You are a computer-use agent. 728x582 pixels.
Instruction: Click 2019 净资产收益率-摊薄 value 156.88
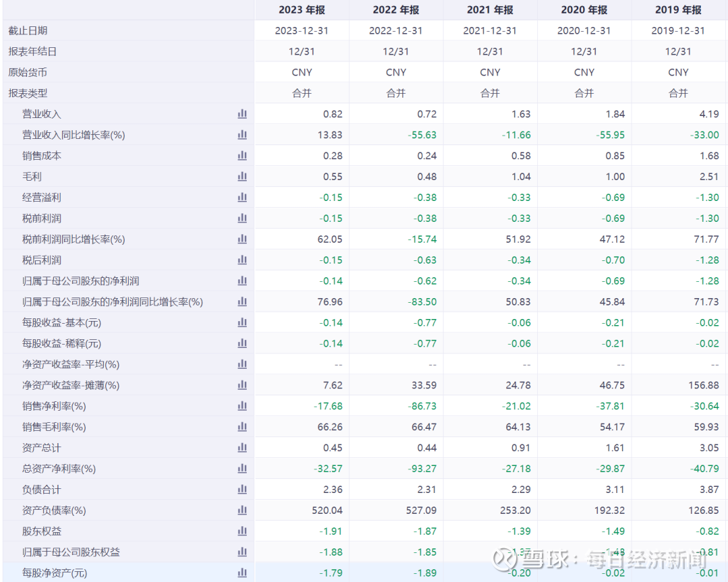704,385
